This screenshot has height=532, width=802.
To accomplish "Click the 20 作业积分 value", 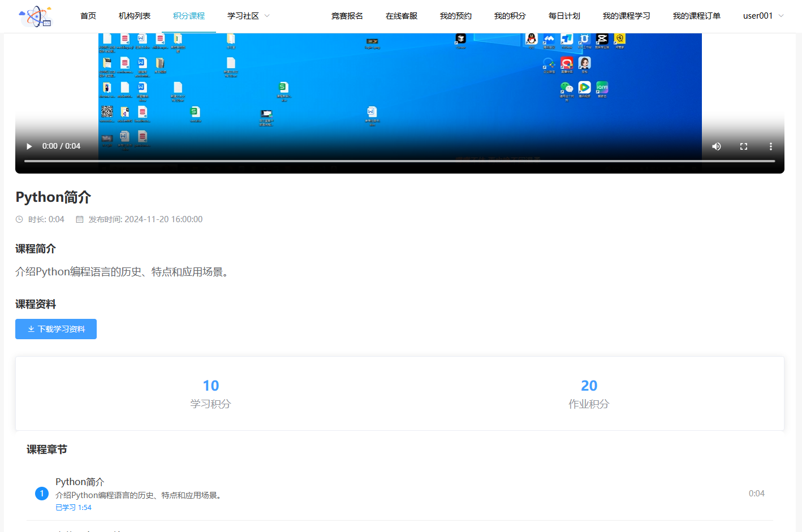I will 589,386.
